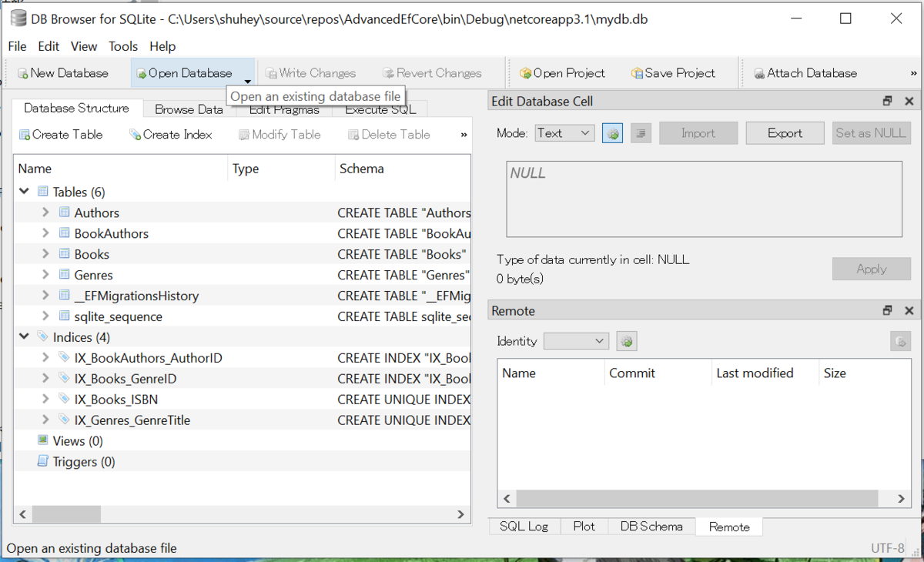
Task: Click the Create Table button
Action: tap(61, 134)
